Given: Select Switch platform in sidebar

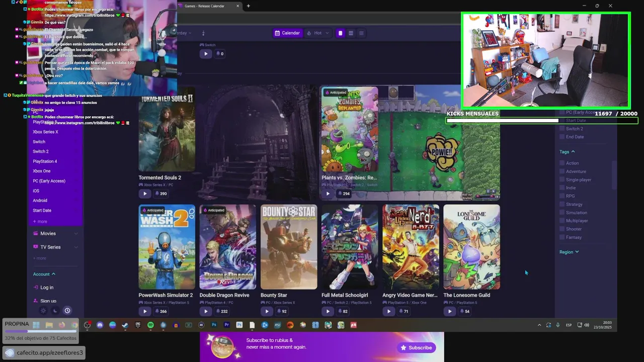Looking at the screenshot, I should point(39,142).
